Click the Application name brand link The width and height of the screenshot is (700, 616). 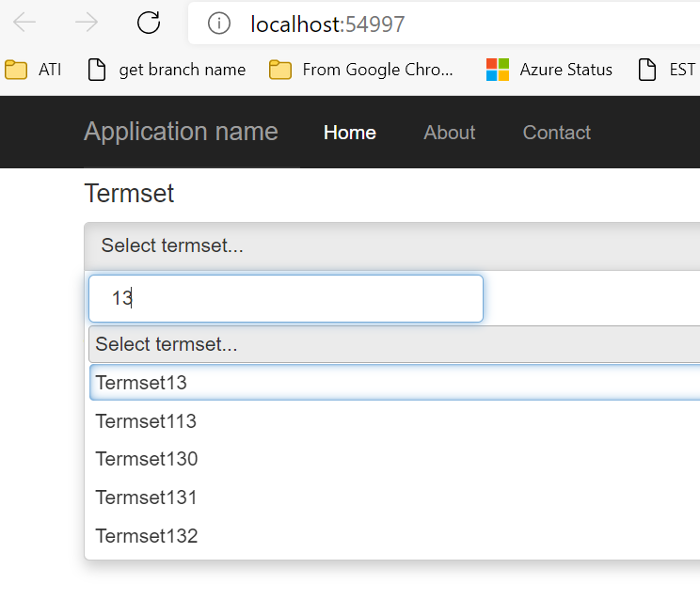[x=181, y=132]
